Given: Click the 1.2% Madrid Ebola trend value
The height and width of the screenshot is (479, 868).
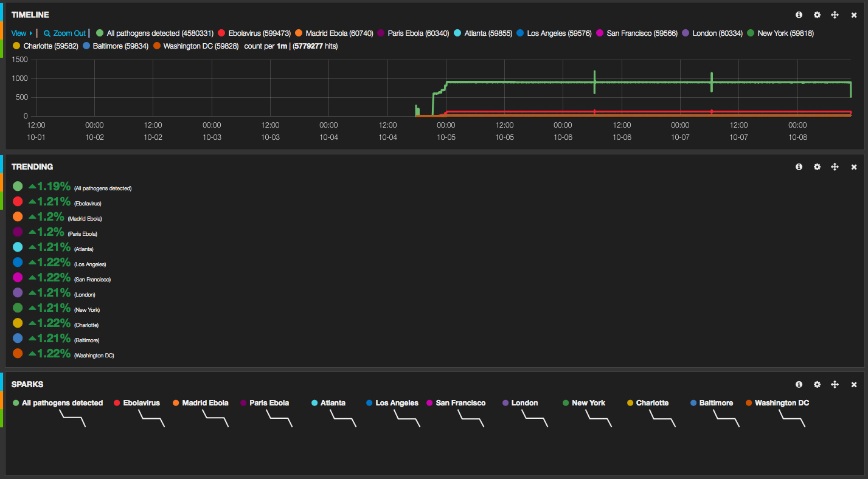Looking at the screenshot, I should 51,216.
